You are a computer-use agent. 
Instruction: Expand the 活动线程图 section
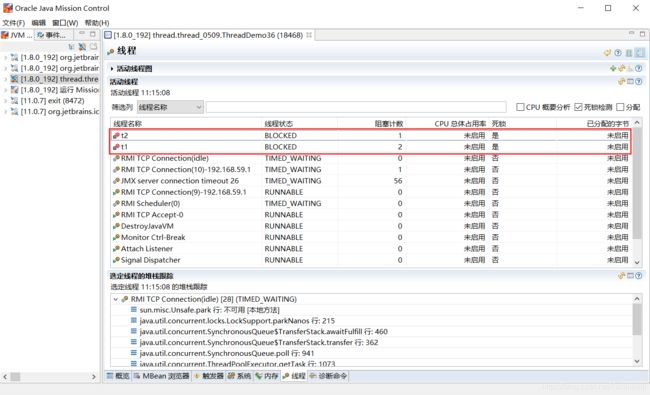tap(112, 69)
